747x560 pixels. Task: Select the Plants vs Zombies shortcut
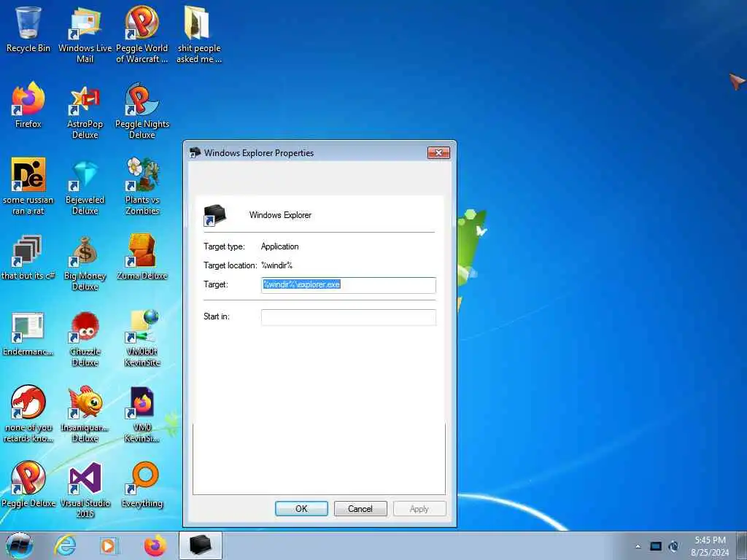pyautogui.click(x=142, y=187)
